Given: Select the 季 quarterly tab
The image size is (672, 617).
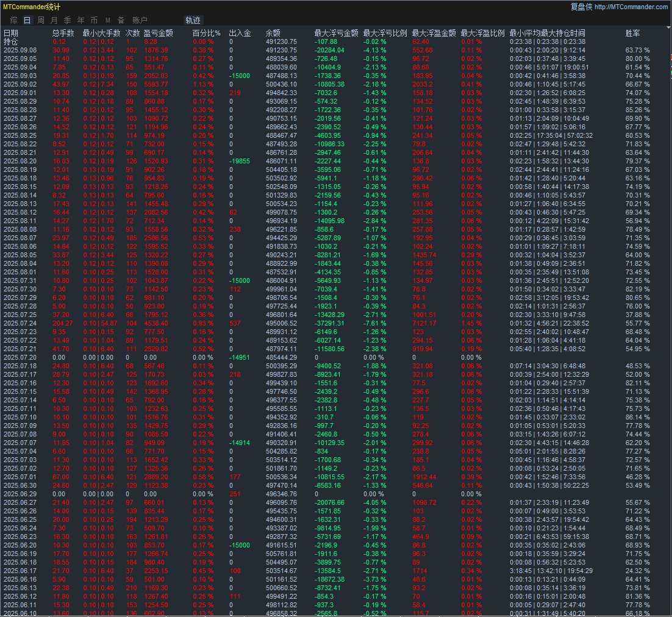Looking at the screenshot, I should click(x=67, y=20).
